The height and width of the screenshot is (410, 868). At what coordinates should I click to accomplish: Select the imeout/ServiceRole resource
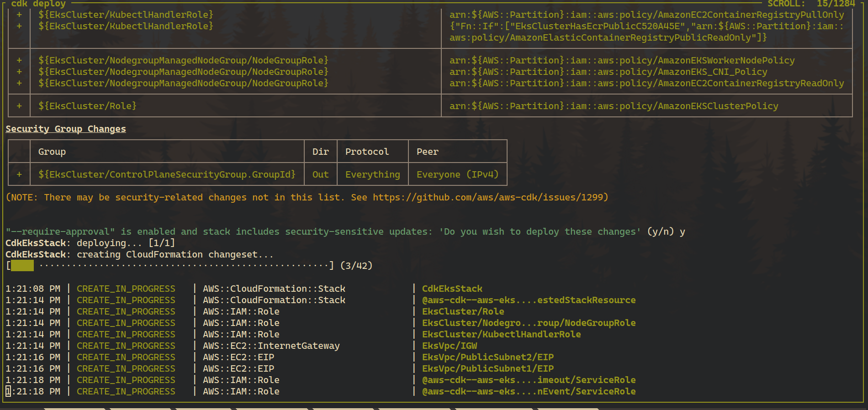(x=529, y=380)
